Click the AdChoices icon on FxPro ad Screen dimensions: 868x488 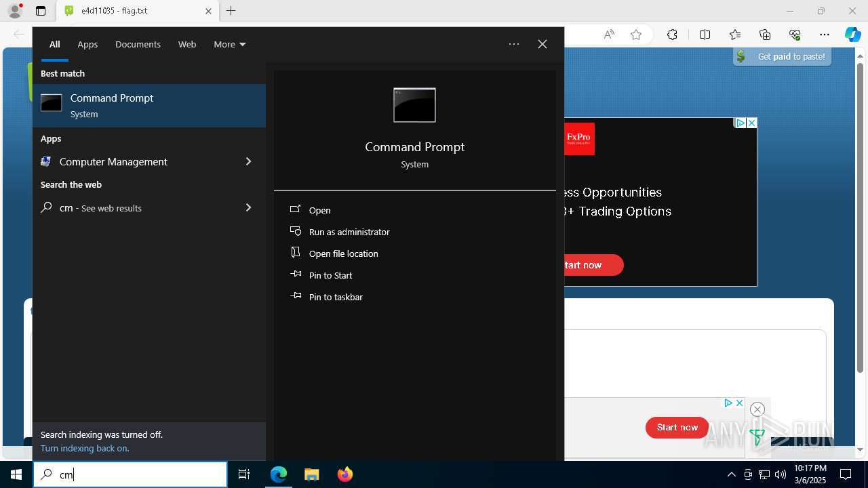(741, 123)
